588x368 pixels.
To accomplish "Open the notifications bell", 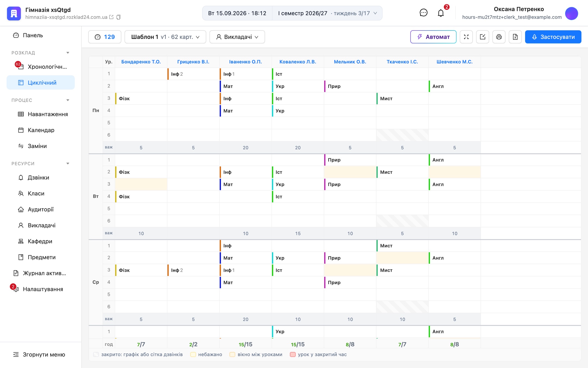I will pyautogui.click(x=440, y=13).
